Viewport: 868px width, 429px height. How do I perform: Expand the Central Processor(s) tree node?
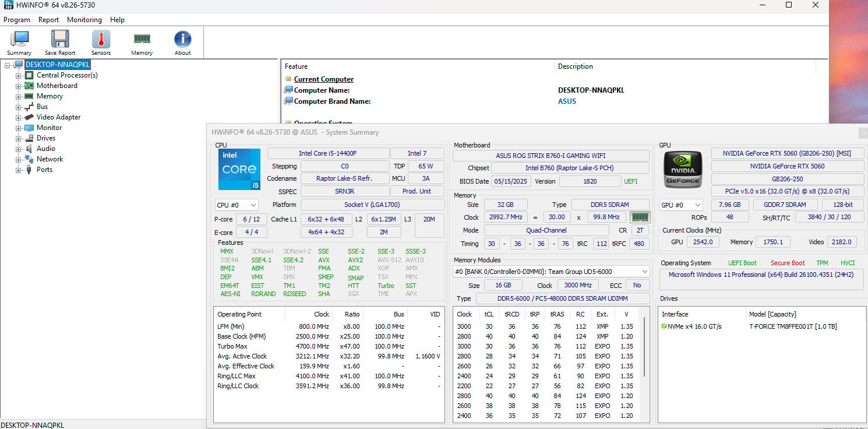click(19, 75)
